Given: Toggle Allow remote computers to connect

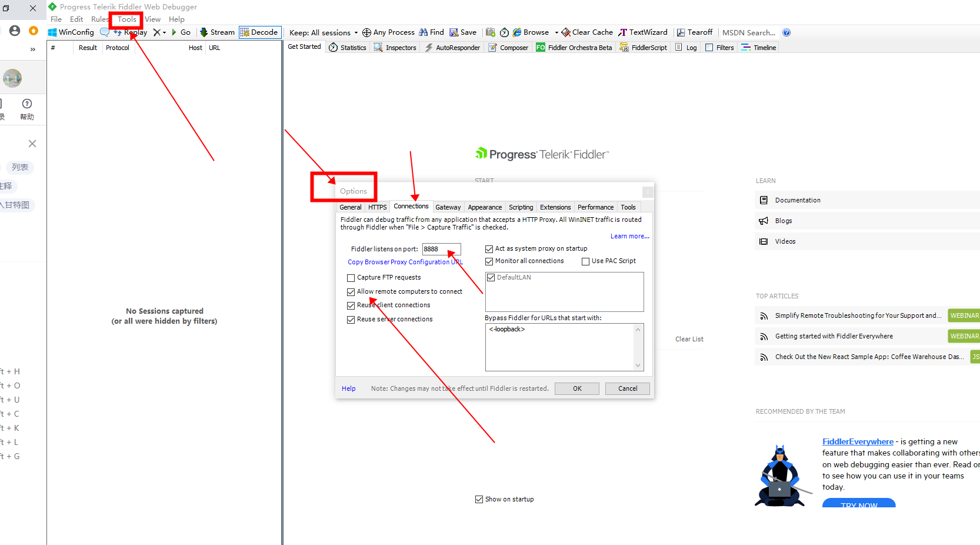Looking at the screenshot, I should [351, 292].
